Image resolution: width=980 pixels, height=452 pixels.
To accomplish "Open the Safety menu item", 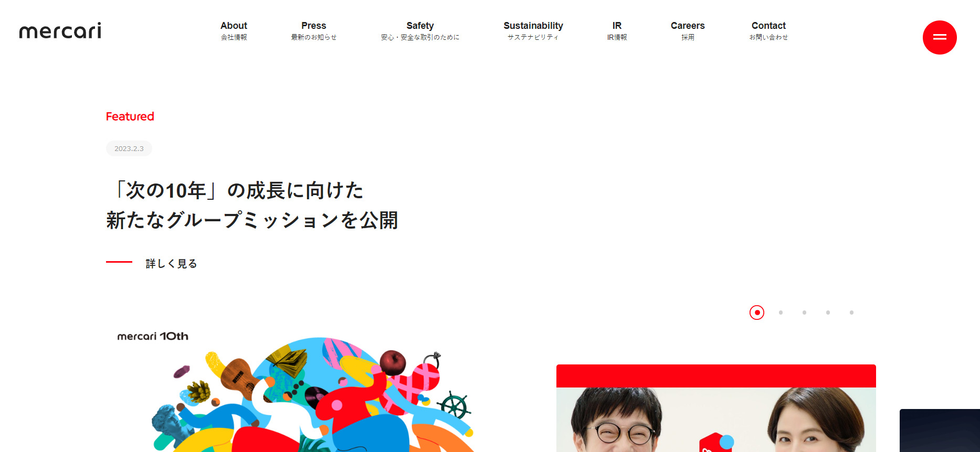I will [x=420, y=31].
